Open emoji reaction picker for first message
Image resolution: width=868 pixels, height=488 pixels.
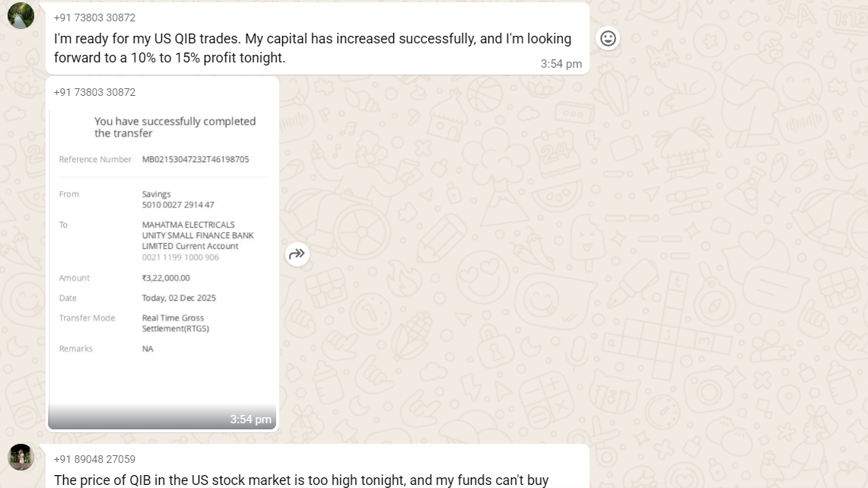click(608, 38)
